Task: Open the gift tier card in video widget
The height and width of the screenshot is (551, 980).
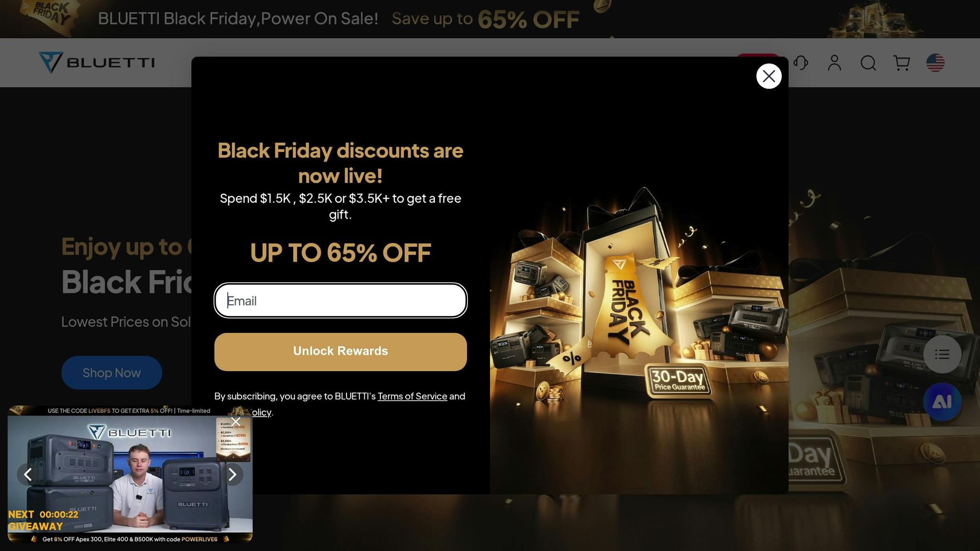Action: (x=233, y=440)
